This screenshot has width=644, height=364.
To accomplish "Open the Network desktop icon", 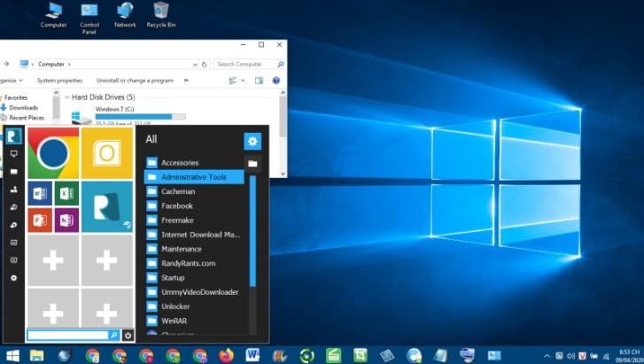I will [125, 16].
